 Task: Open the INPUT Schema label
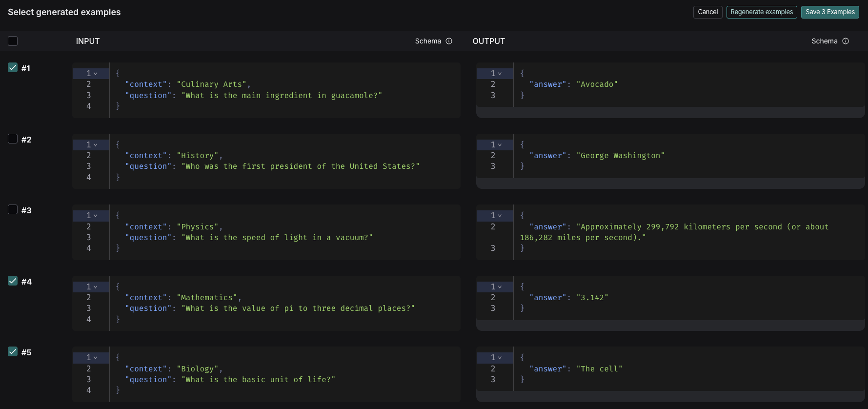tap(428, 41)
